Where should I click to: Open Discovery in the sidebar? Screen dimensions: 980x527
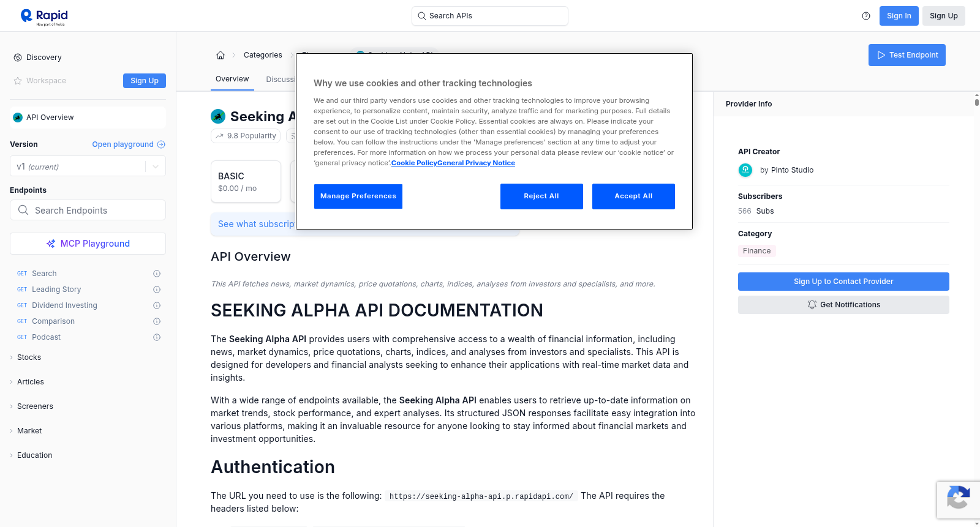tap(44, 58)
